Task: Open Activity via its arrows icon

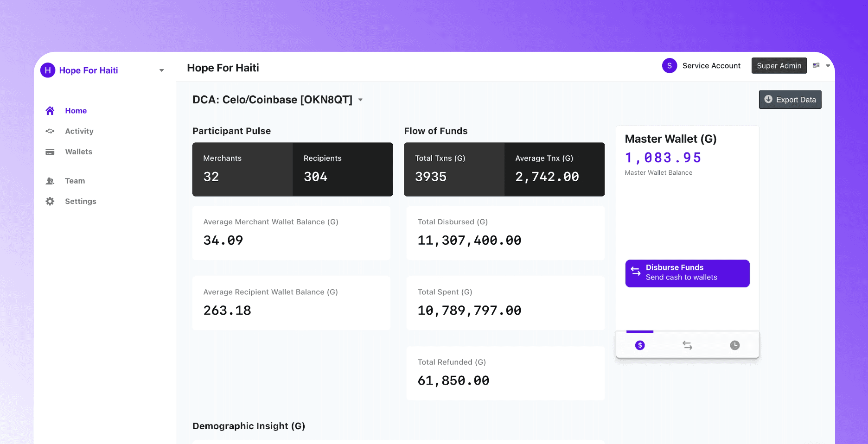Action: (50, 131)
